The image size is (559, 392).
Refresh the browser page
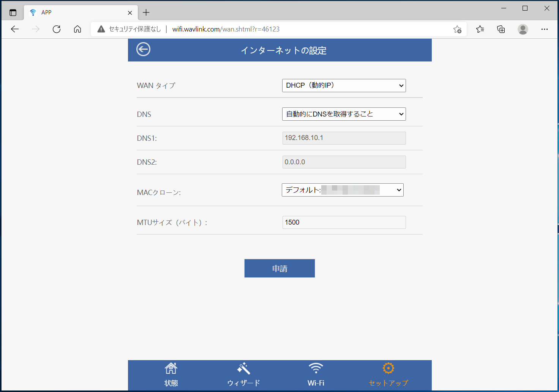point(57,29)
